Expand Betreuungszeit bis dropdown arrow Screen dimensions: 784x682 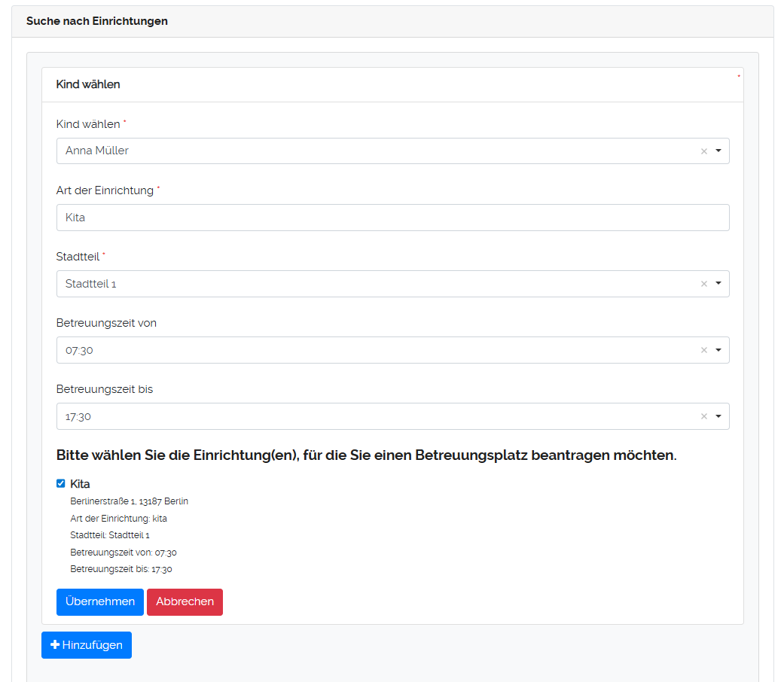click(718, 416)
